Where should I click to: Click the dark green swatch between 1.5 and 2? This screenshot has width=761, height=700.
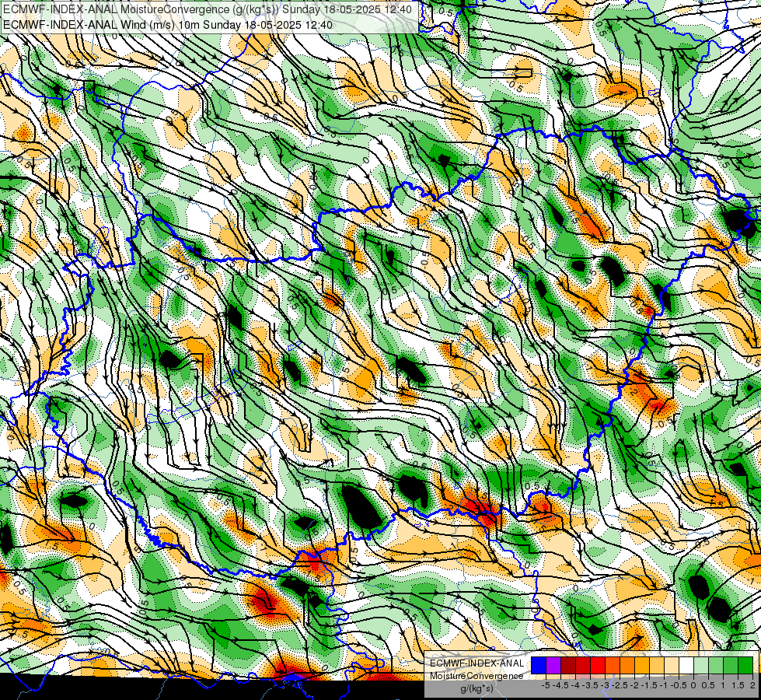click(x=745, y=665)
